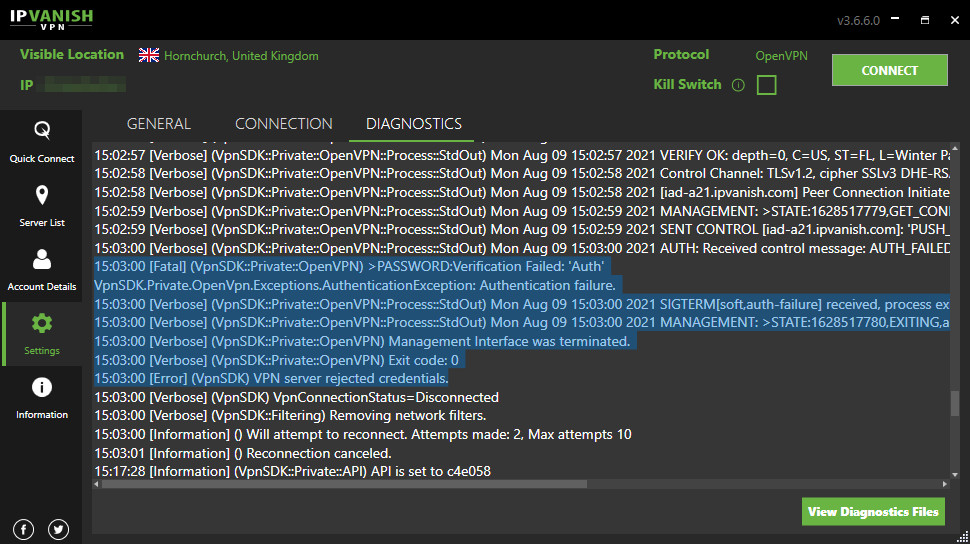Open Quick Connect from the sidebar
This screenshot has width=970, height=544.
(x=41, y=142)
